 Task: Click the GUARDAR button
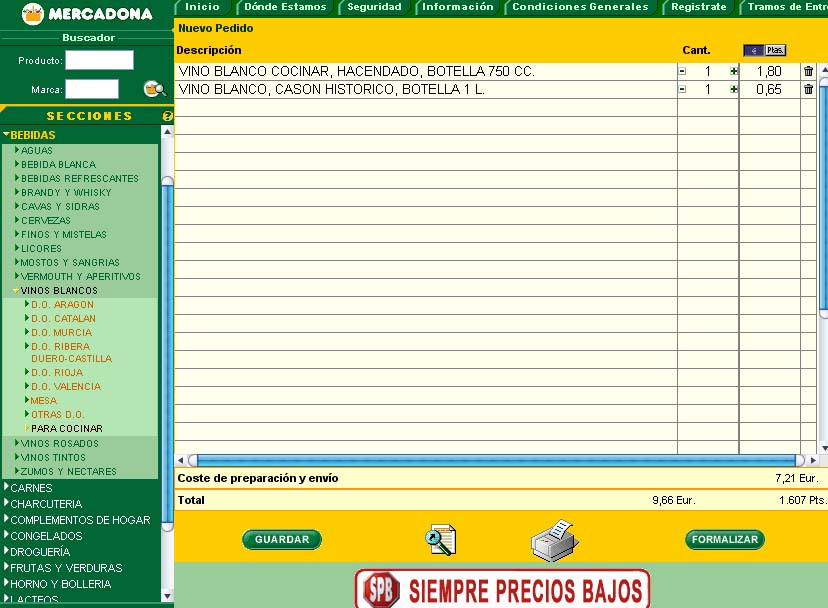click(x=282, y=539)
